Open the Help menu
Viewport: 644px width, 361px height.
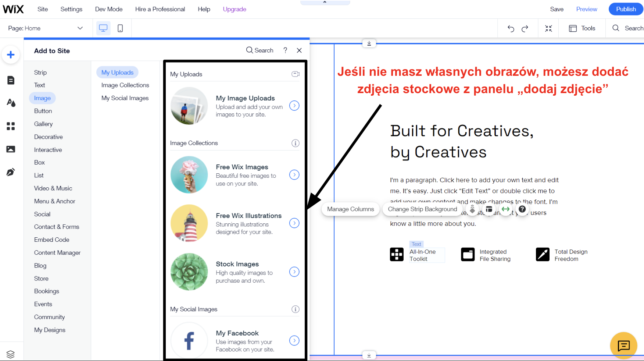coord(204,9)
